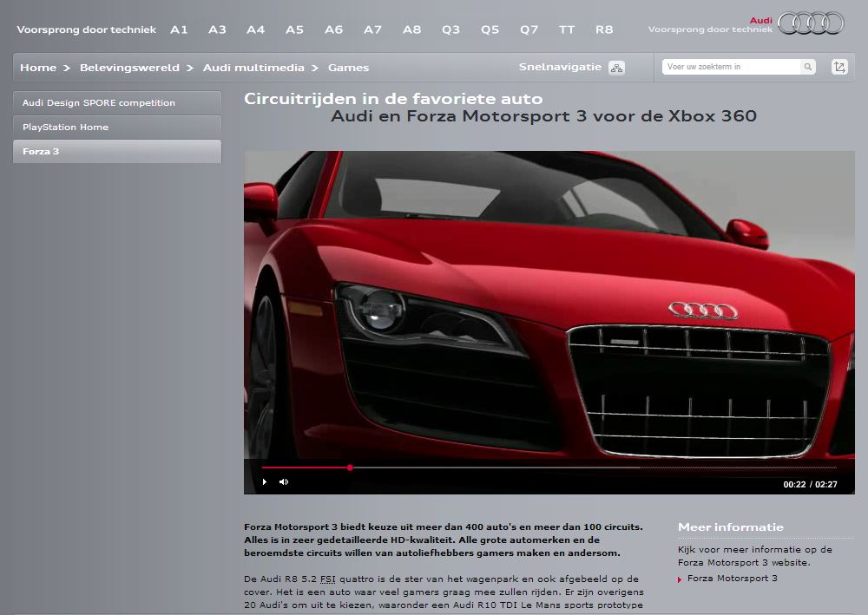Open the Q7 model menu
The image size is (868, 615).
529,29
